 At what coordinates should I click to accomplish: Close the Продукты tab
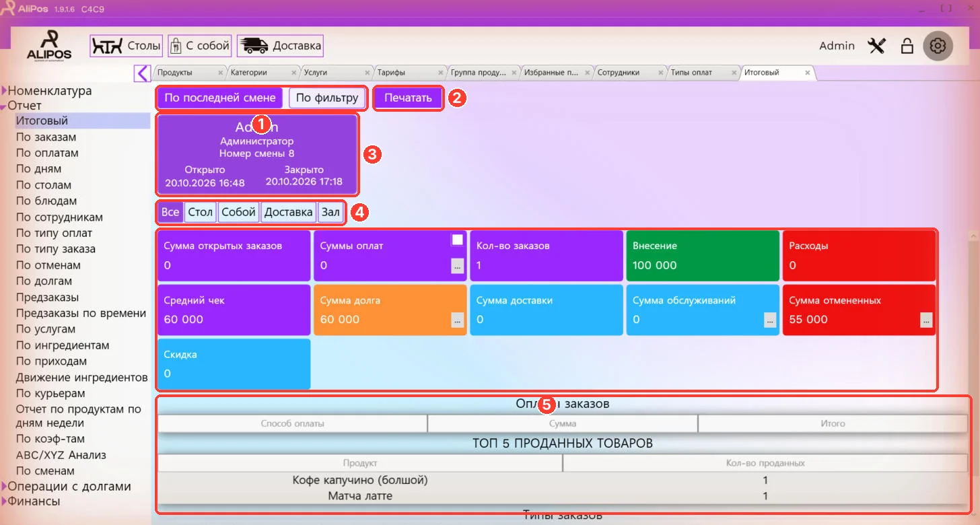[x=220, y=73]
